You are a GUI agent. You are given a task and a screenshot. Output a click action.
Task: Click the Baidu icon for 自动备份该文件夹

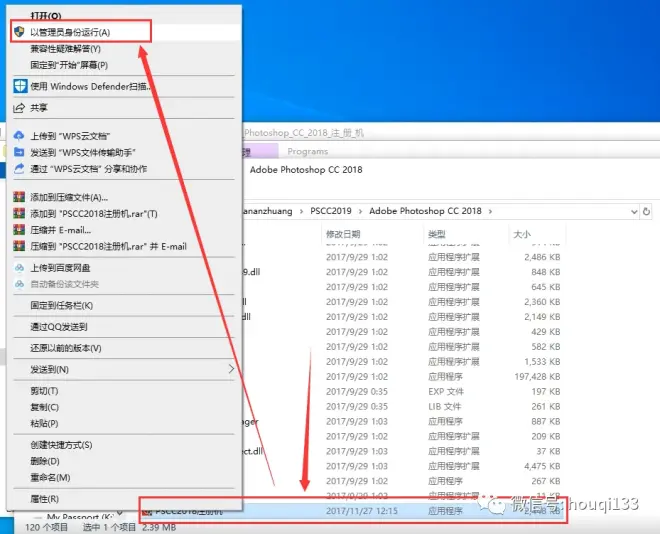coord(19,284)
